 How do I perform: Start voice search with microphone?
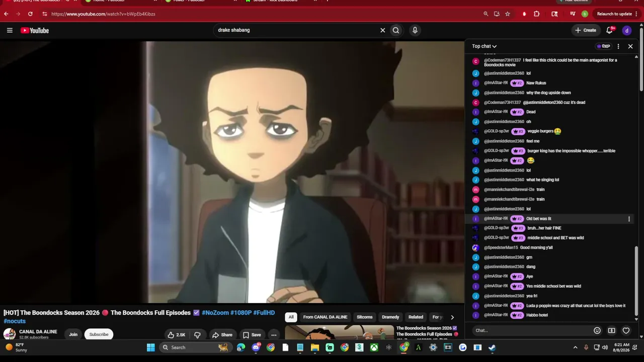pos(415,30)
